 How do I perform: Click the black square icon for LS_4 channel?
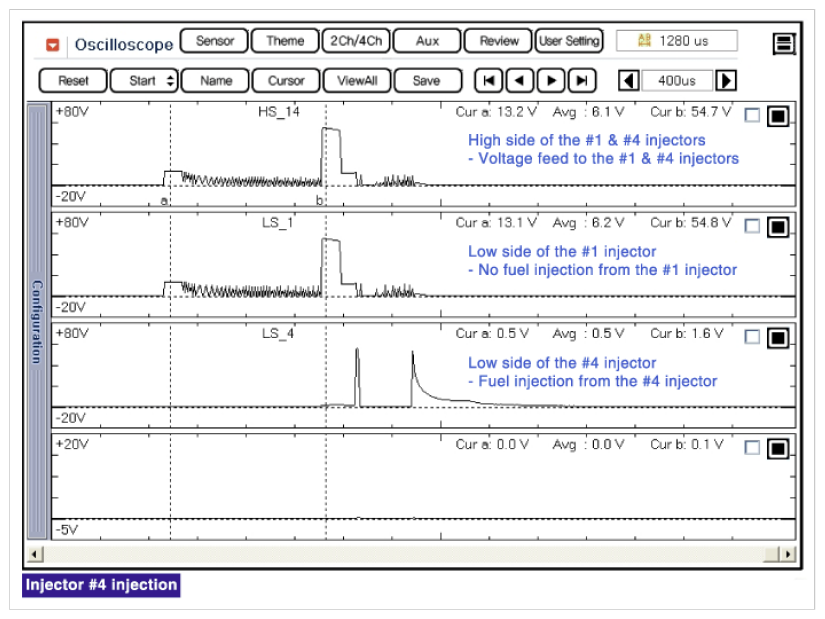[x=778, y=338]
